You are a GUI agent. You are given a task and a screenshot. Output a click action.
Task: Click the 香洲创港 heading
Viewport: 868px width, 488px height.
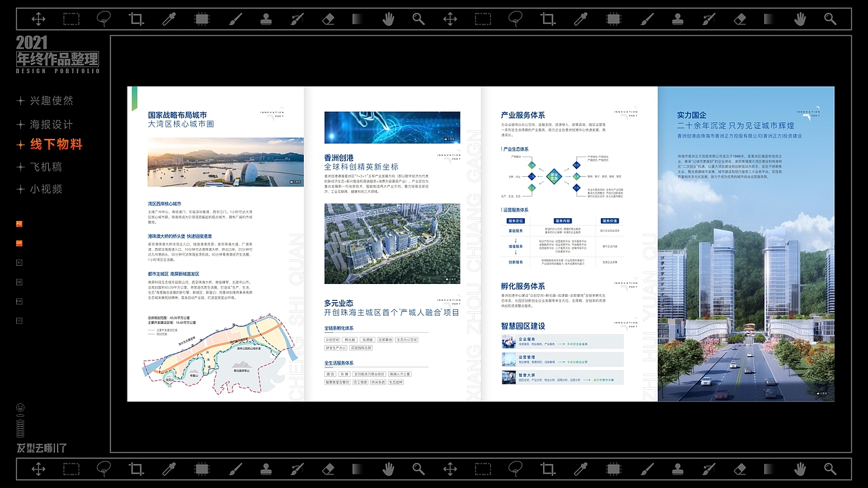click(339, 157)
